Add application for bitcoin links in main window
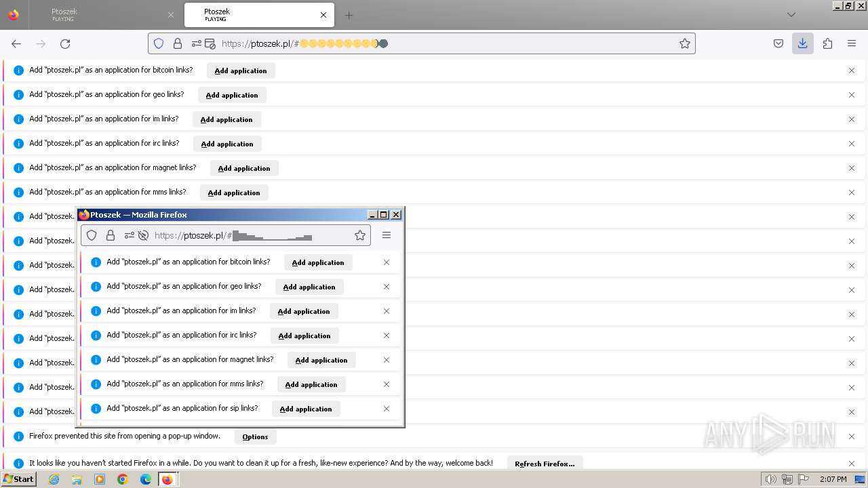This screenshot has width=868, height=488. click(241, 70)
